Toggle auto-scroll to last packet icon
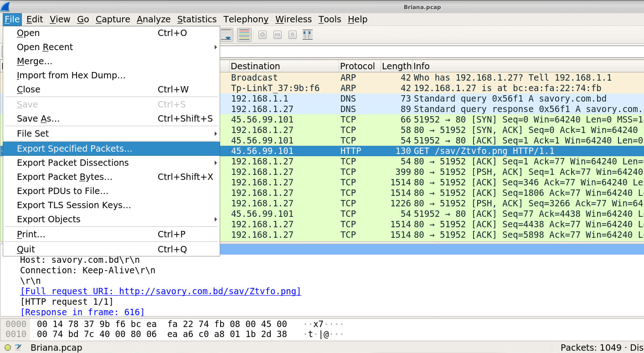 [x=227, y=35]
